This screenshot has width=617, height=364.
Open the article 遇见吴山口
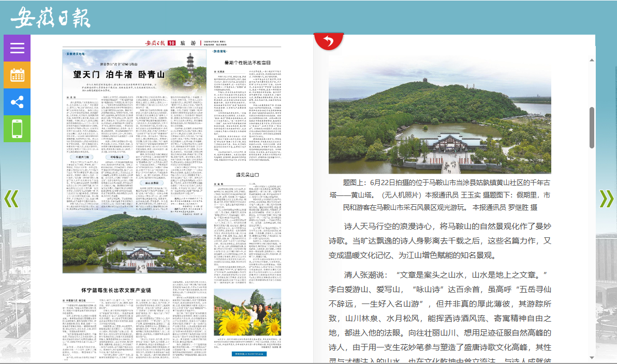pyautogui.click(x=247, y=175)
